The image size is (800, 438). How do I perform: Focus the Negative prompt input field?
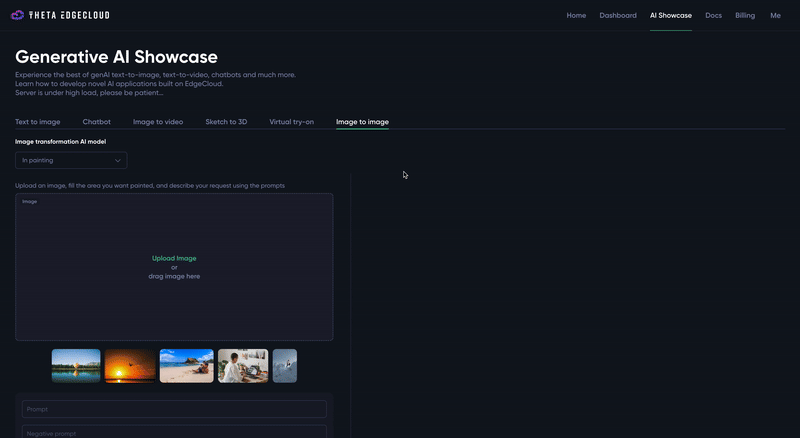(x=174, y=432)
